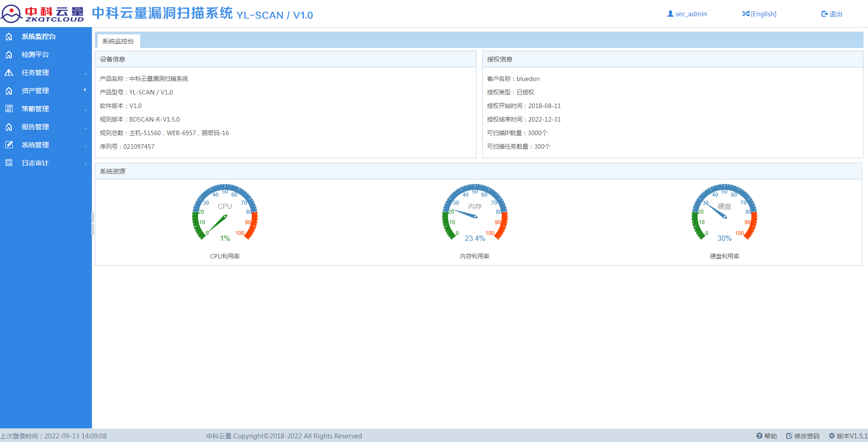Click the language switch shuffle icon
The image size is (868, 442).
(746, 14)
